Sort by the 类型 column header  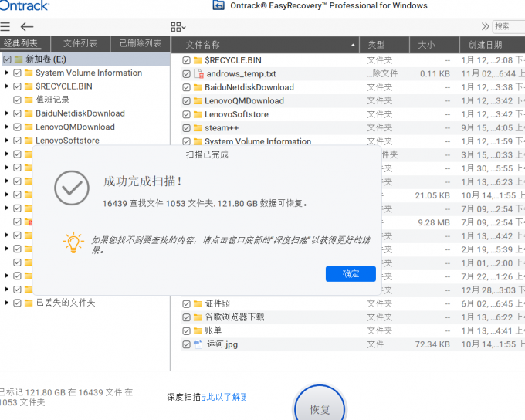click(384, 45)
